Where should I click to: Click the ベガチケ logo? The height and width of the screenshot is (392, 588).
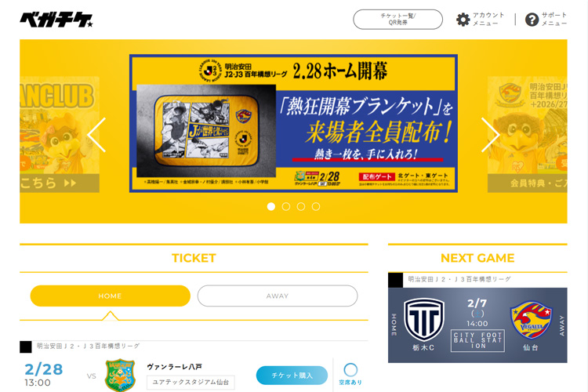point(56,20)
